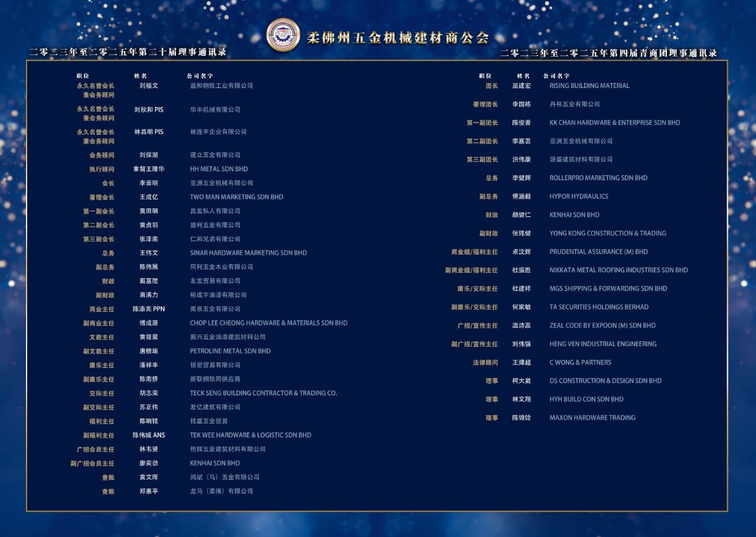Select the HH METAL SDN BHD entry
The height and width of the screenshot is (537, 756).
coord(219,169)
